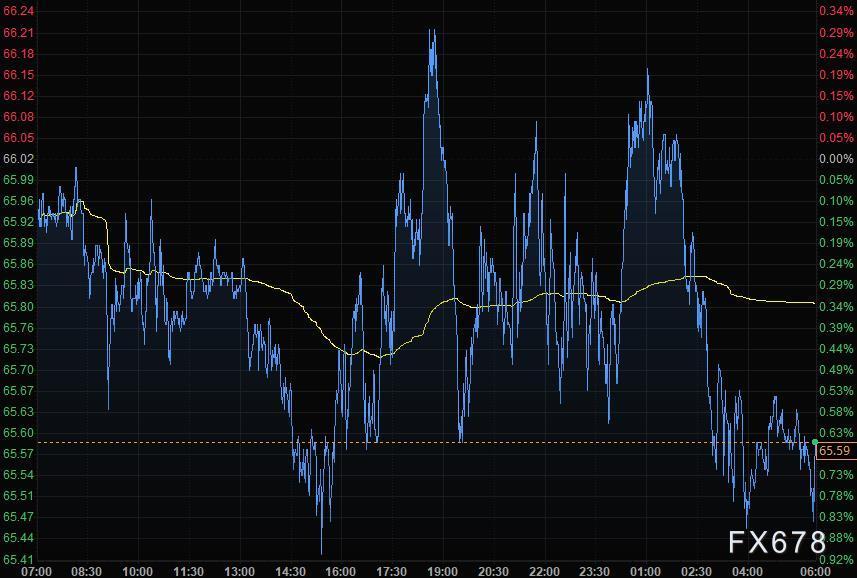Pick the 65.63 price label

point(18,411)
